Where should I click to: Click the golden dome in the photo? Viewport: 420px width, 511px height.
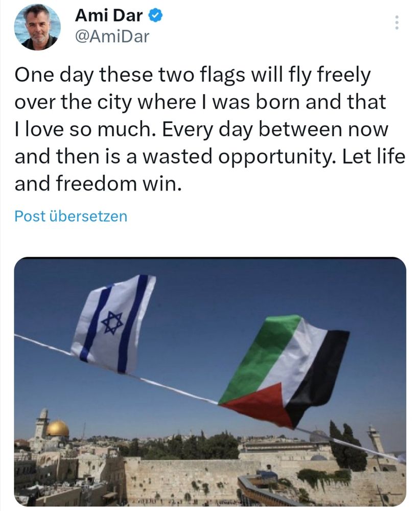coord(57,429)
